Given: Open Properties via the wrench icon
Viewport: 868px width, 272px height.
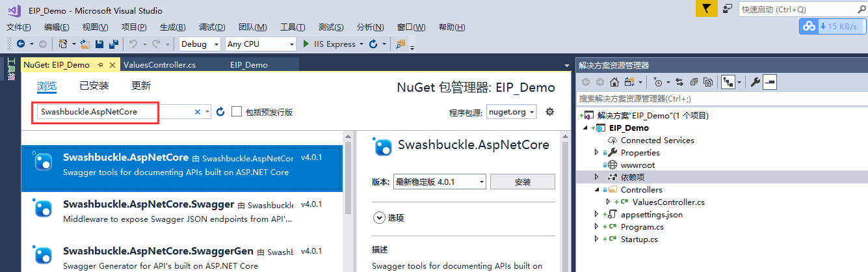Looking at the screenshot, I should tap(755, 82).
